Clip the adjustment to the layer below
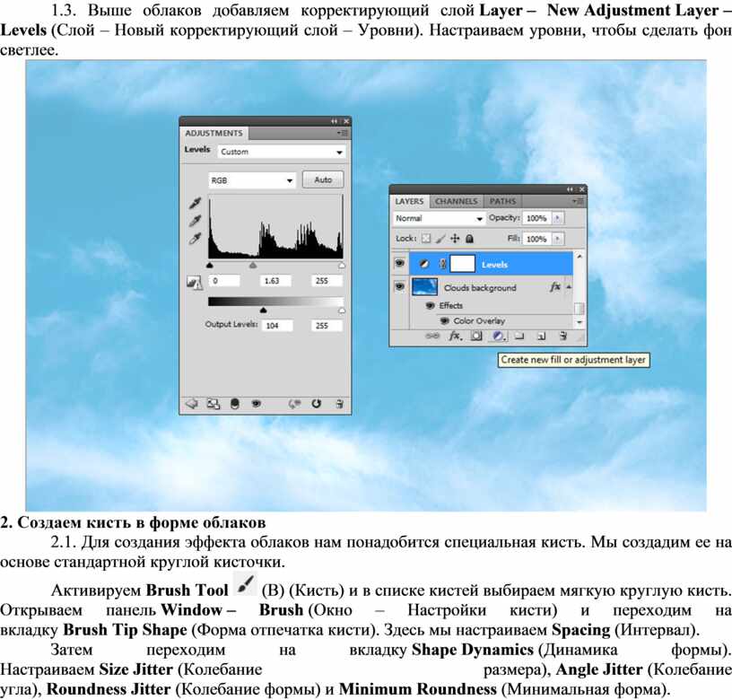 pos(235,404)
